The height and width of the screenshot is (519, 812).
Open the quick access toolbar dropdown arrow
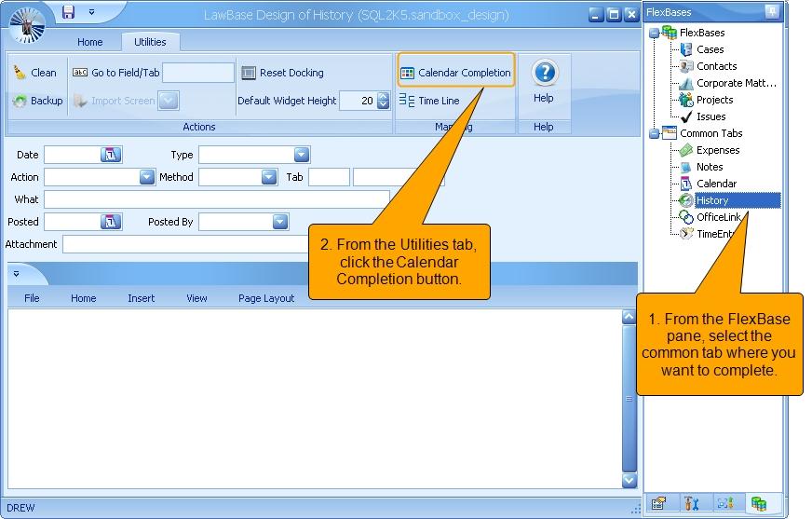click(91, 12)
